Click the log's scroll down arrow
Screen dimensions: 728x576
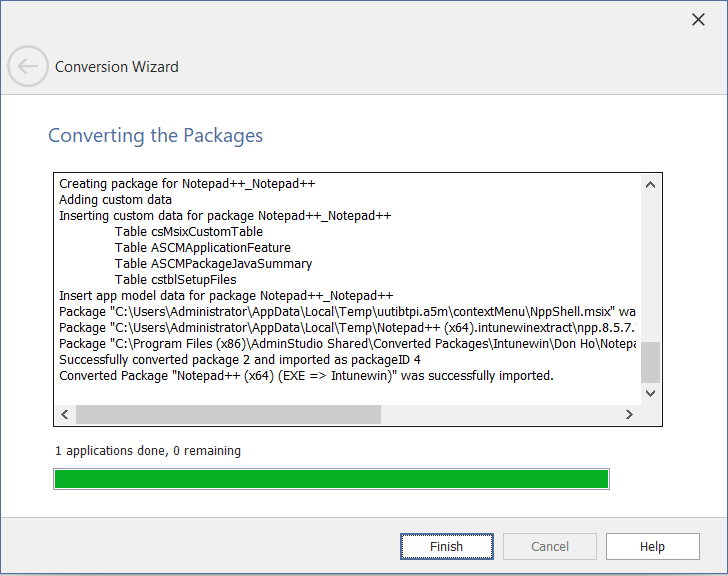point(650,393)
